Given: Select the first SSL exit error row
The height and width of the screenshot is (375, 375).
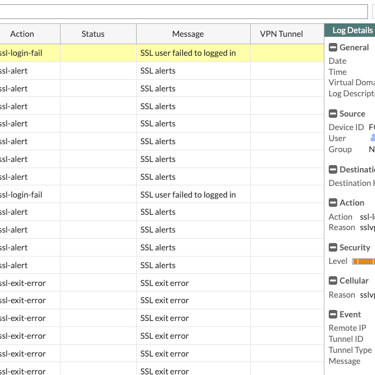Looking at the screenshot, I should 162,283.
